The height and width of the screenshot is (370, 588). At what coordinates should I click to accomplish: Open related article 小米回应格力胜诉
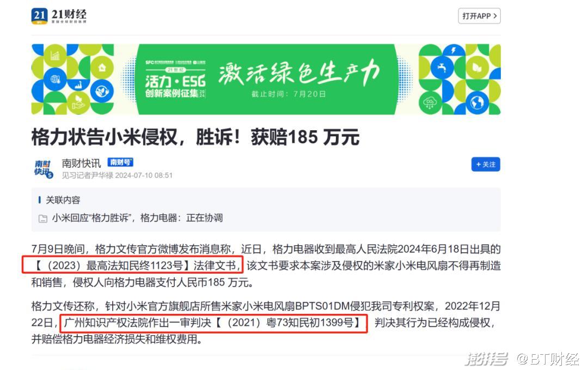tap(137, 217)
